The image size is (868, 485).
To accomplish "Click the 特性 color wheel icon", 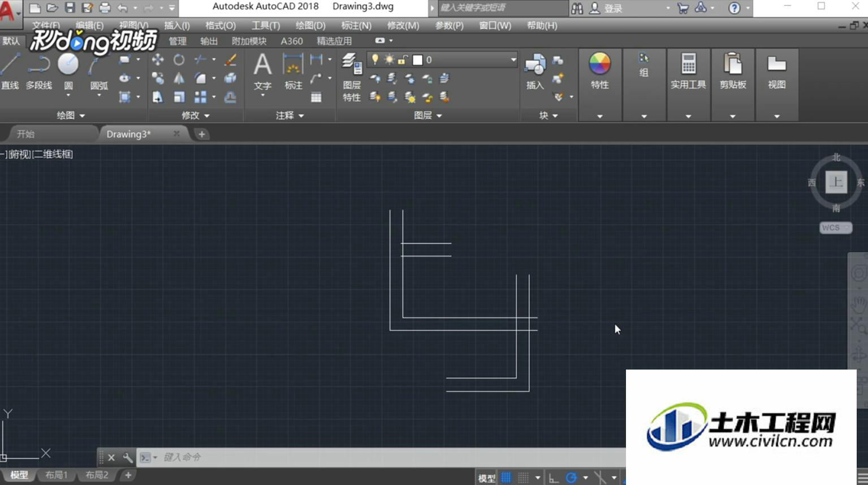I will [x=599, y=63].
